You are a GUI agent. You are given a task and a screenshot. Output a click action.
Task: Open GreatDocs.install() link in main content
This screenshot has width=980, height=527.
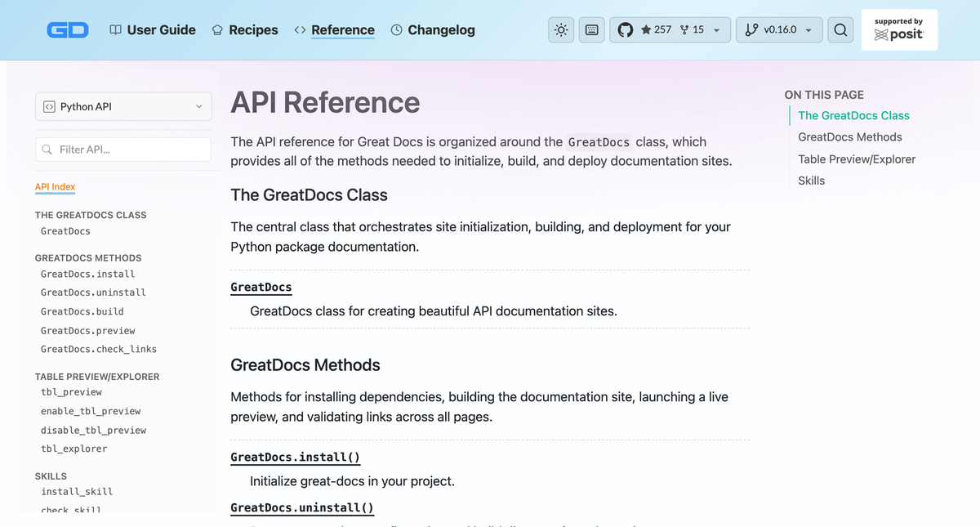point(296,457)
